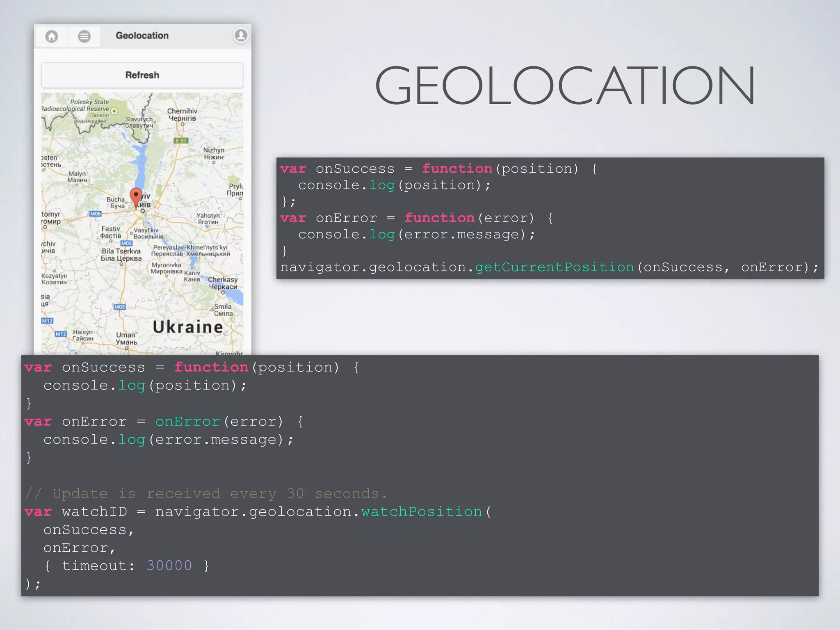
Task: Open the user profile icon
Action: click(241, 35)
